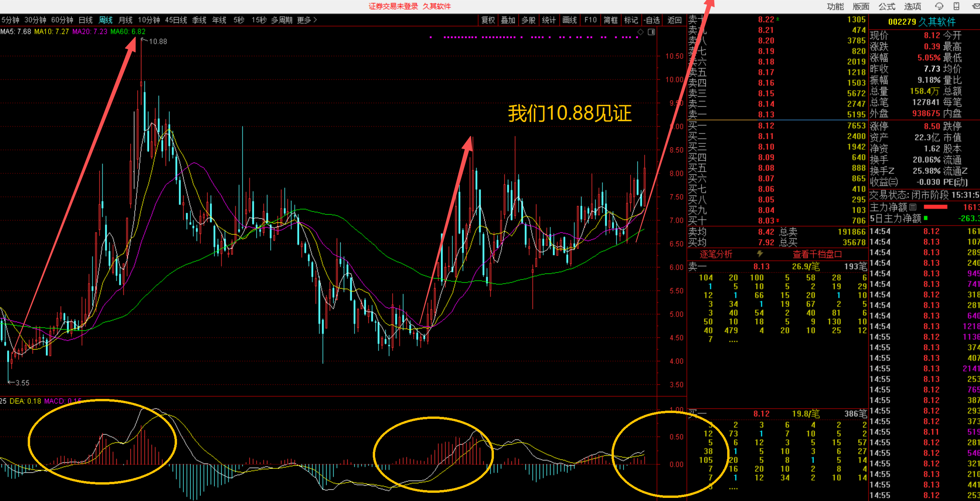Toggle the chart side panel icon
The image size is (980, 501).
click(x=651, y=32)
